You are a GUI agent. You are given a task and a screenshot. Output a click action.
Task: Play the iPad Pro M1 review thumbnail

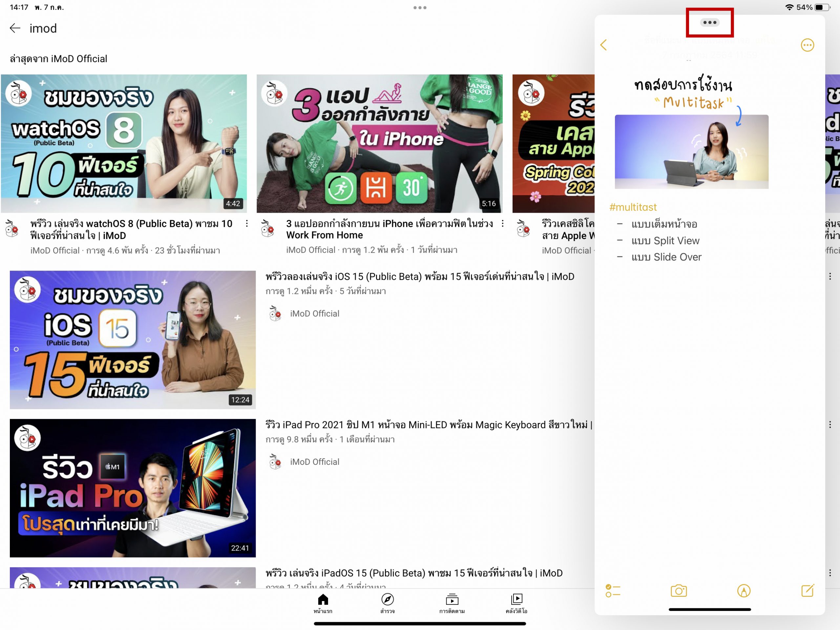(133, 488)
